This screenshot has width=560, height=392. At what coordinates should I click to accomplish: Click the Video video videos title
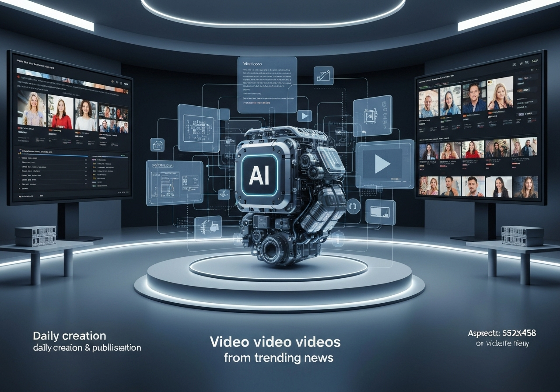click(x=275, y=342)
